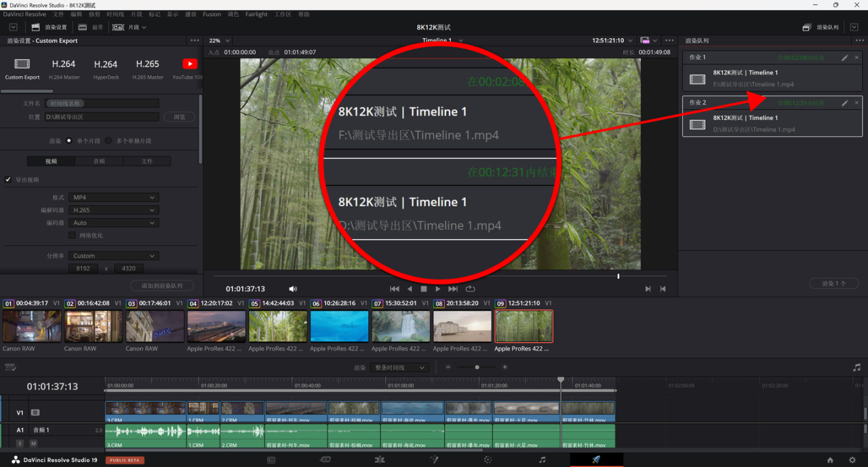Click 渲染 1 个 render button
This screenshot has height=467, width=868.
pyautogui.click(x=834, y=284)
